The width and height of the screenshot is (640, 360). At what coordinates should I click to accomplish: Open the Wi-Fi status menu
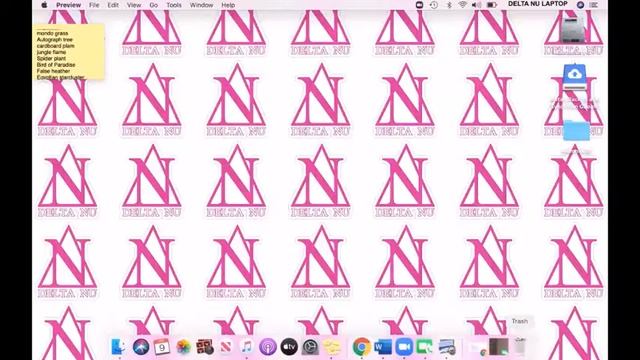point(462,5)
